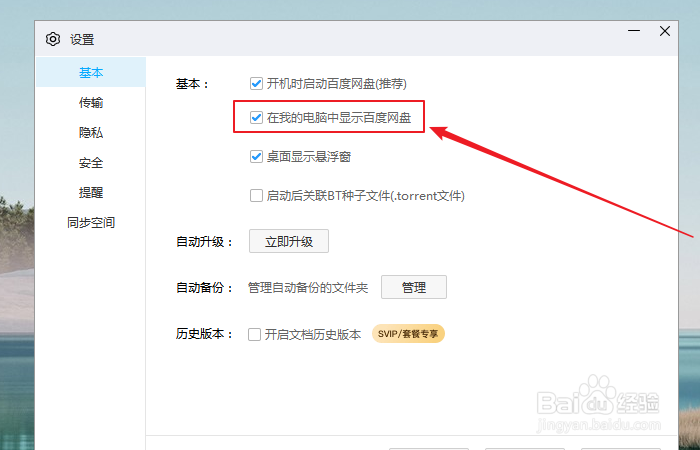This screenshot has height=450, width=700.
Task: Enable 开启文档历史版本 checkbox
Action: (x=254, y=334)
